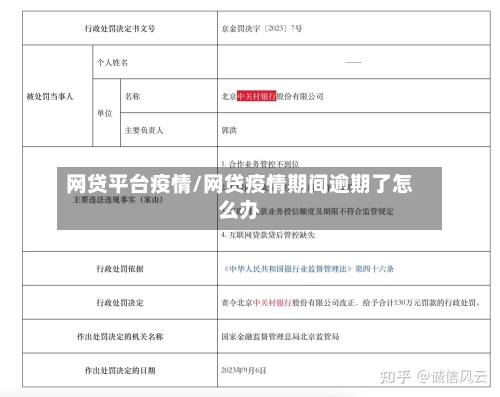500x397 pixels.
Task: Click the dash value beside 个人姓名
Action: [354, 62]
